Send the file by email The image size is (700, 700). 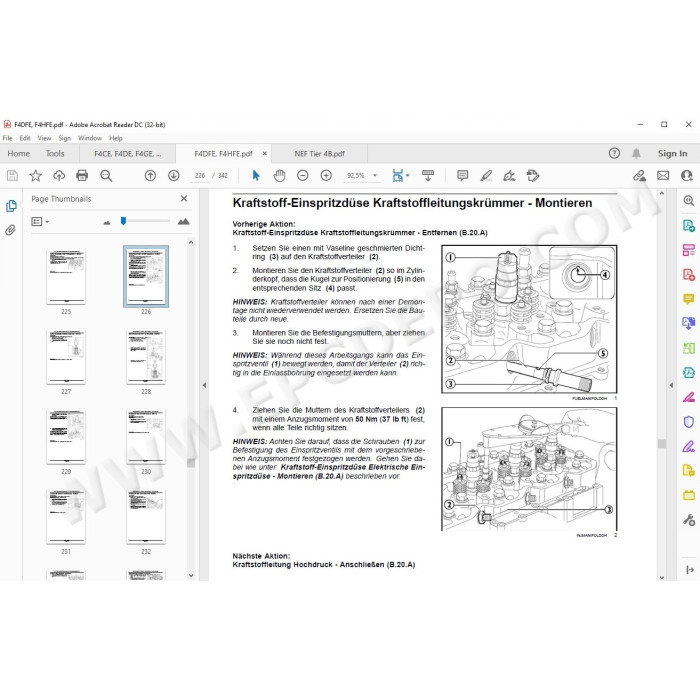pyautogui.click(x=663, y=175)
